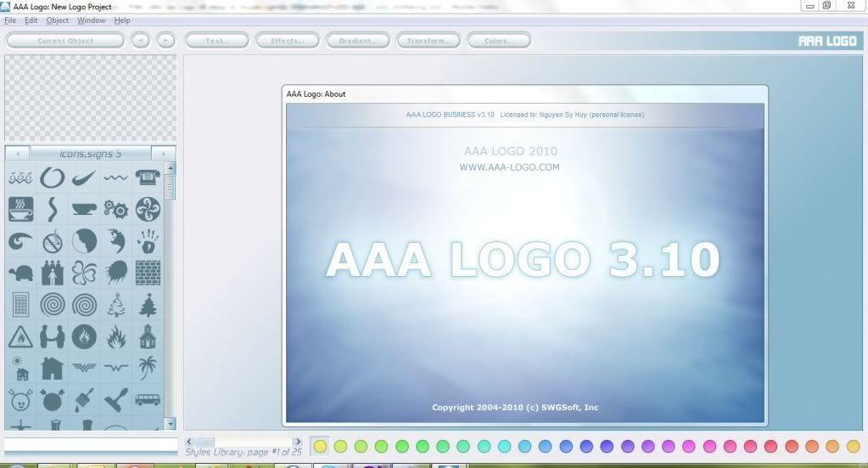
Task: Click the bottom-left text input field
Action: pos(91,444)
